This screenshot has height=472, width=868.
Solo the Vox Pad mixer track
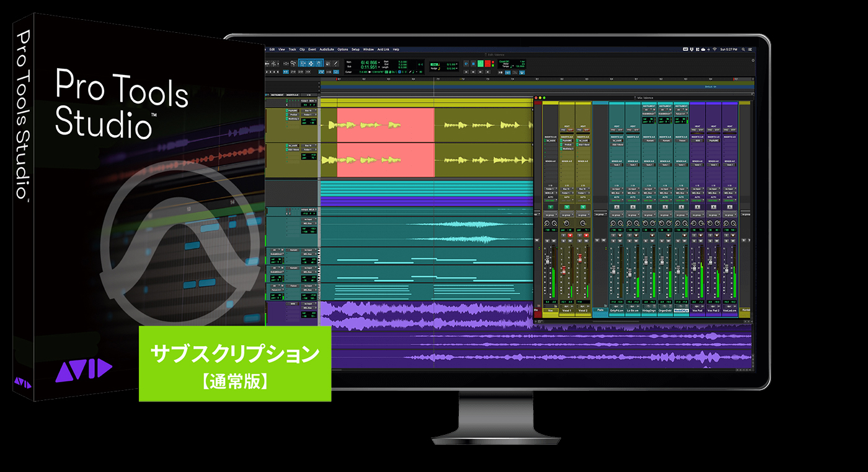(694, 241)
